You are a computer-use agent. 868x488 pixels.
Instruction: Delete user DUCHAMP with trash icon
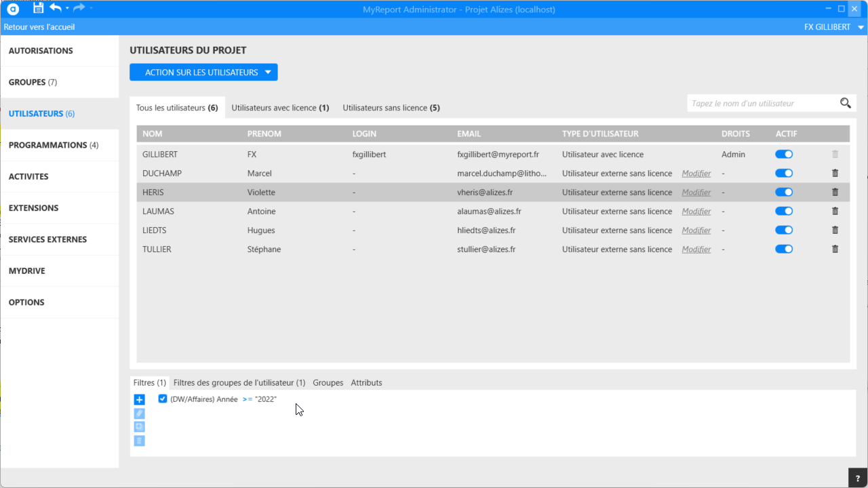click(x=835, y=174)
